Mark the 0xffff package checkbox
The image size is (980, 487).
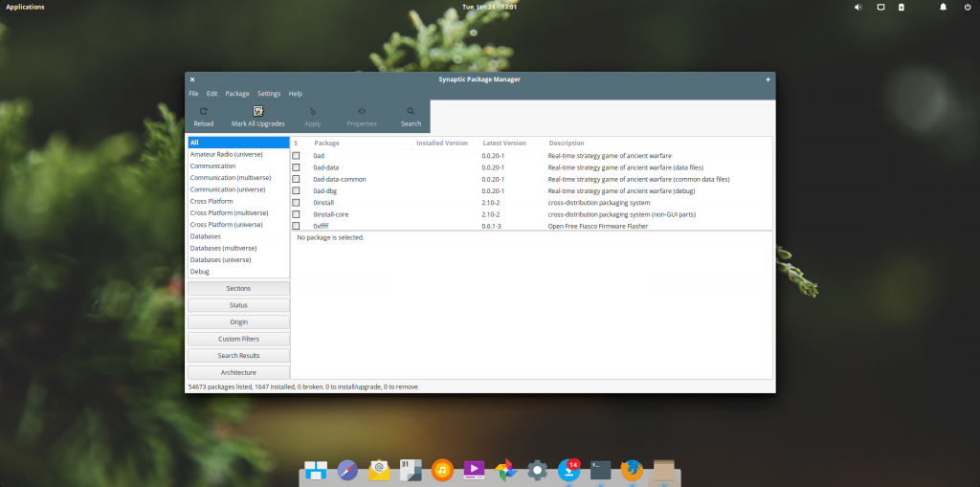pyautogui.click(x=296, y=226)
